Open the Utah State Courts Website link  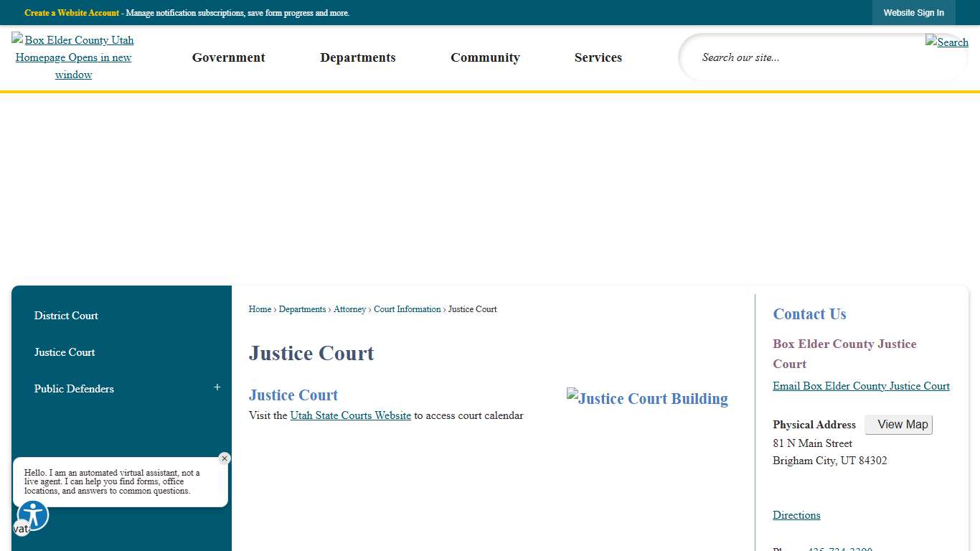350,415
